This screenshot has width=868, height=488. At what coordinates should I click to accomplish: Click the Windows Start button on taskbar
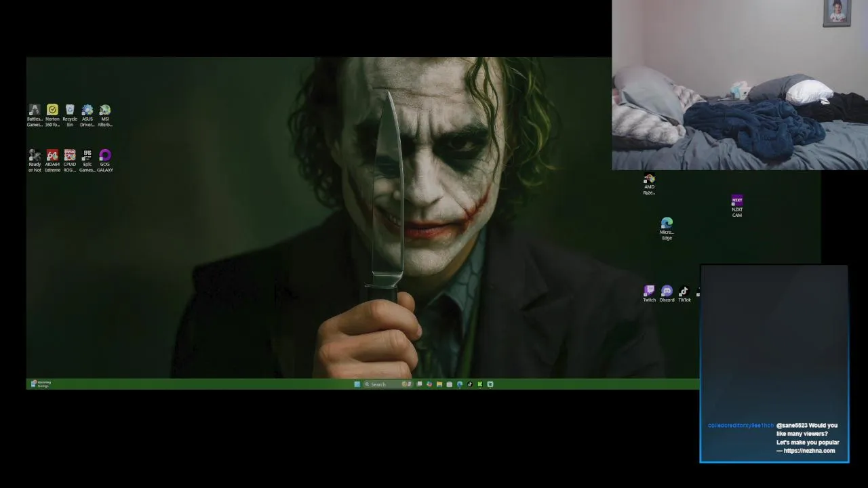pyautogui.click(x=357, y=384)
